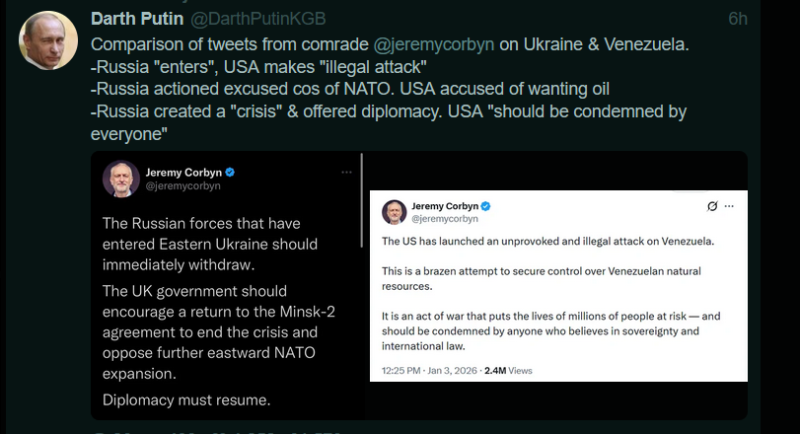Image resolution: width=800 pixels, height=434 pixels.
Task: Open three-dot menu in the dark left screenshot
Action: (346, 172)
